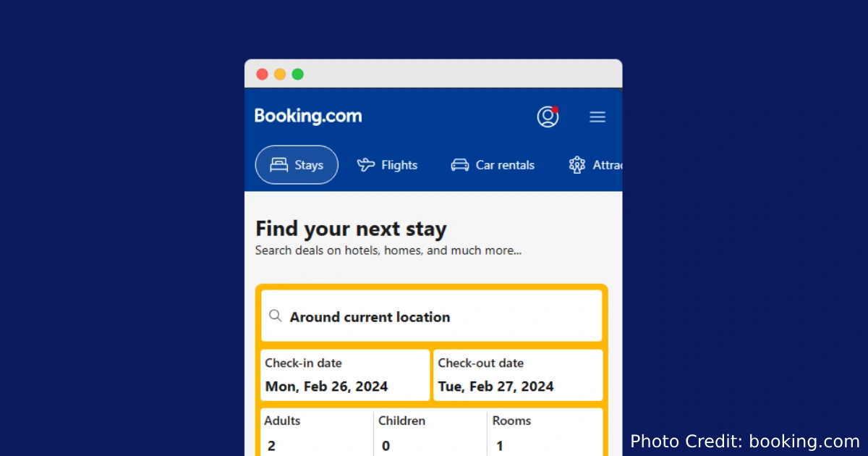868x456 pixels.
Task: Click Mon, Feb 26, 2024 date text
Action: point(325,386)
